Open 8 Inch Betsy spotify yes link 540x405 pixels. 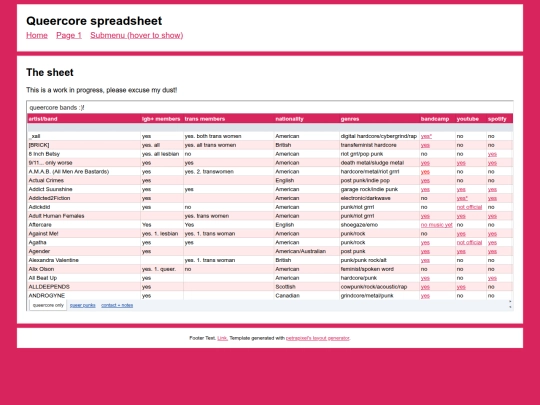(x=492, y=154)
